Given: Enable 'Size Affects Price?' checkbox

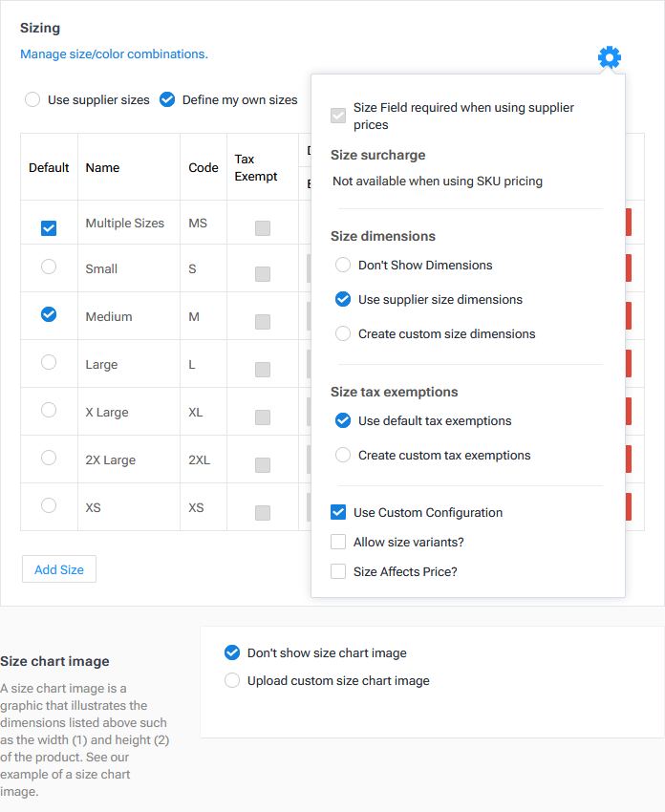Looking at the screenshot, I should pos(338,571).
